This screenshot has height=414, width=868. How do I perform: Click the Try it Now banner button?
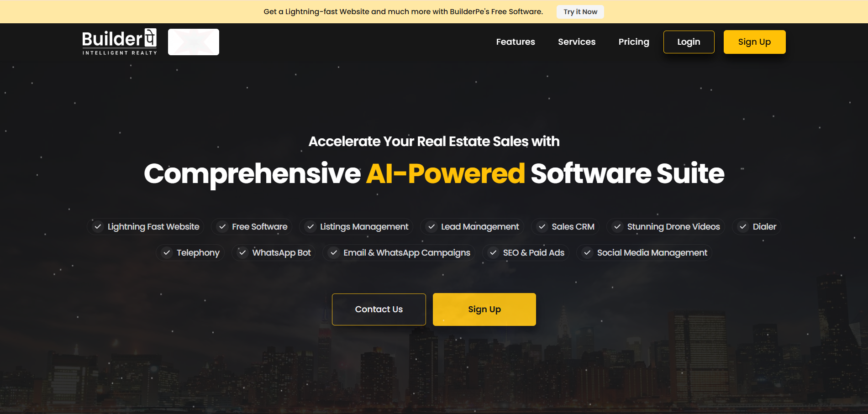(x=580, y=12)
